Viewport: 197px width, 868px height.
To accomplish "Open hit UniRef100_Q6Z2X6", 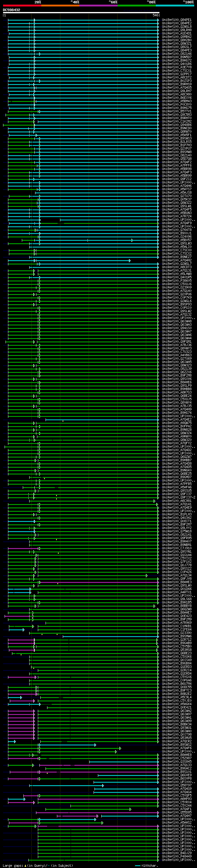I will pyautogui.click(x=177, y=372).
